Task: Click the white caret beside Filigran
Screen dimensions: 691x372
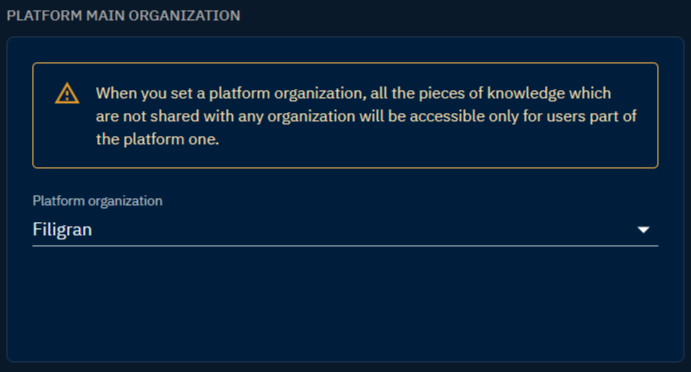Action: click(x=643, y=230)
